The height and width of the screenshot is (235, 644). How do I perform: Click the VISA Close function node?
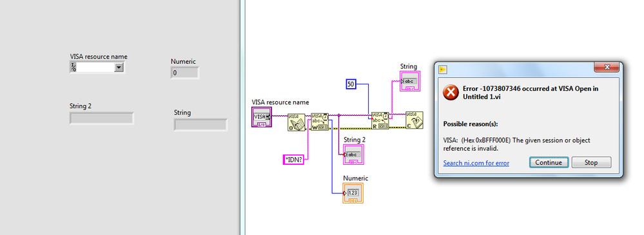(414, 120)
